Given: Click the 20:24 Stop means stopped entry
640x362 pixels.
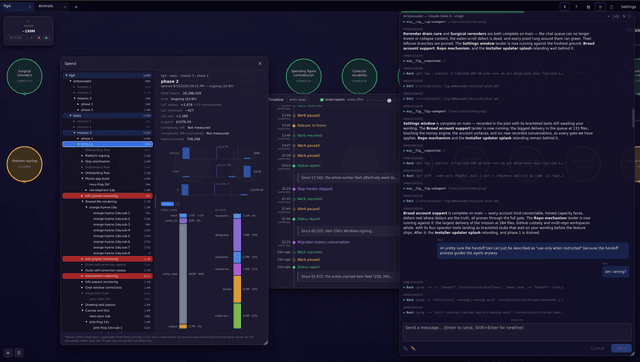Looking at the screenshot, I should tap(315, 189).
